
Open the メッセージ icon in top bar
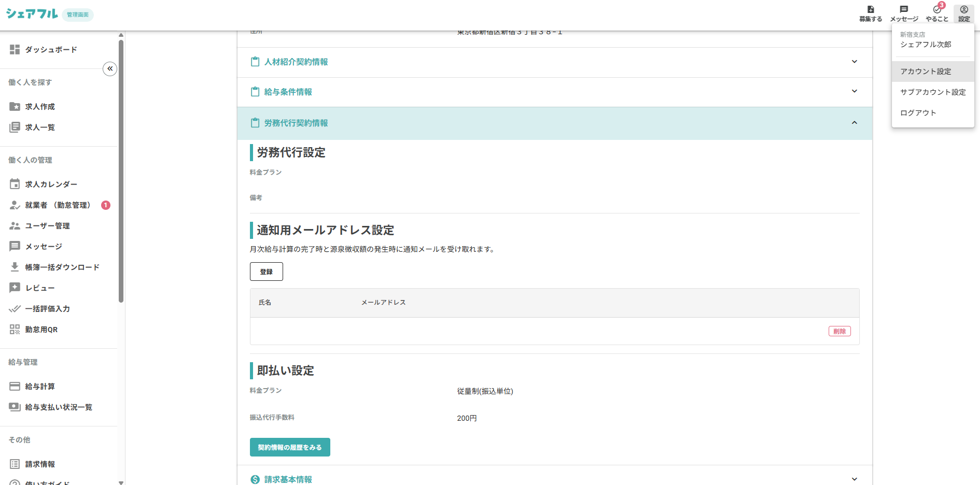[x=904, y=13]
